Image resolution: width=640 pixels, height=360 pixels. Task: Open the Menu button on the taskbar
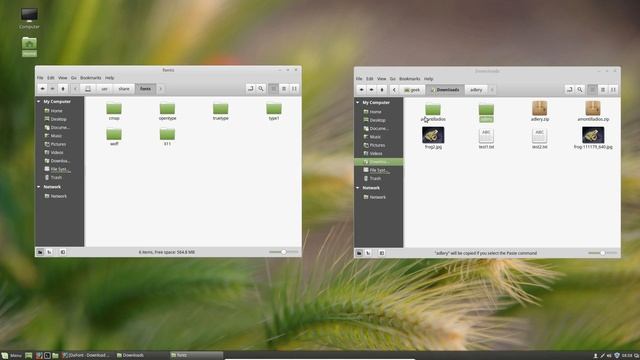(11, 356)
